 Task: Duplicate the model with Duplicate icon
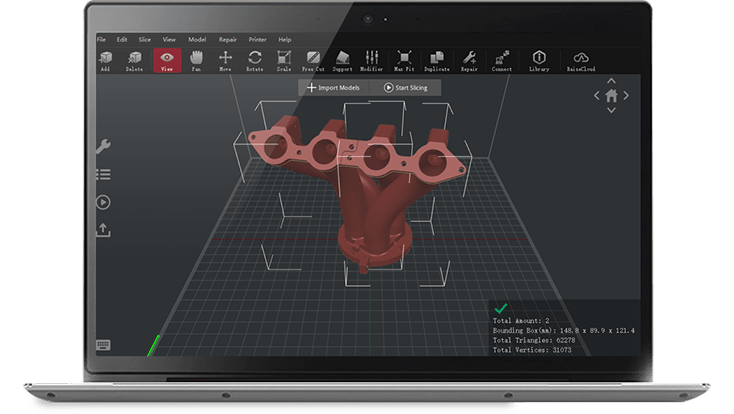click(x=437, y=60)
